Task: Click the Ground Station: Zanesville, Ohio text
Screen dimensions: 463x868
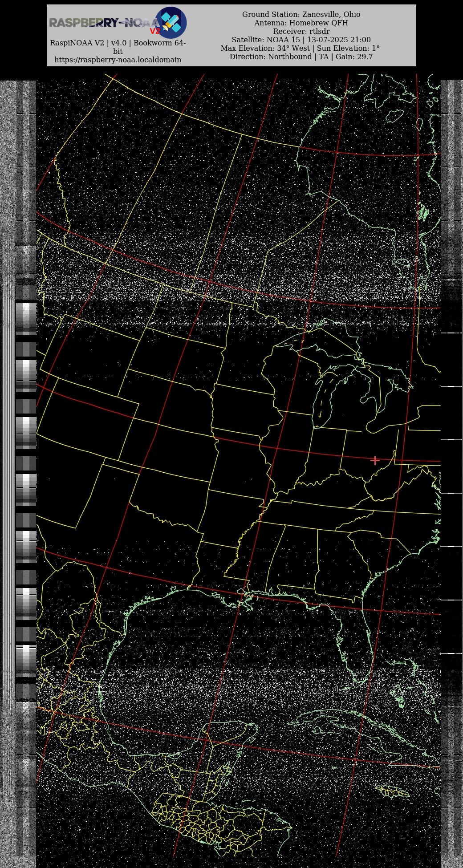Action: 301,14
